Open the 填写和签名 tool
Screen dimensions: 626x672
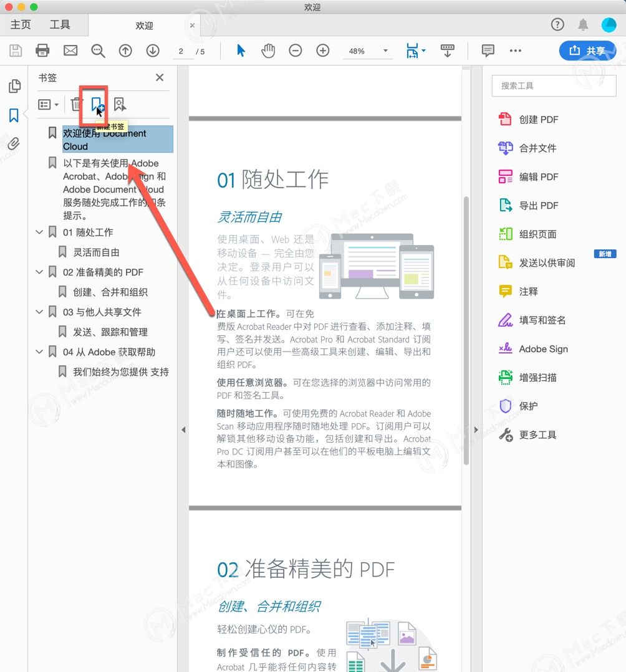point(532,320)
